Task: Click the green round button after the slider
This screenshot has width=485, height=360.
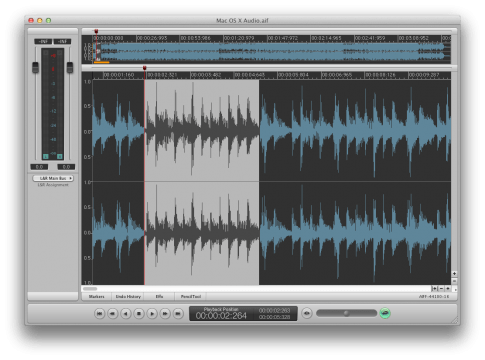Action: 385,313
